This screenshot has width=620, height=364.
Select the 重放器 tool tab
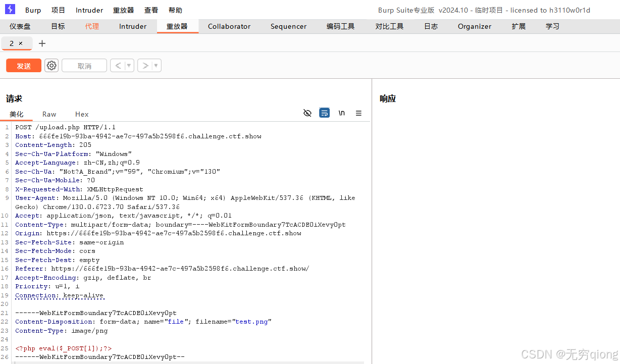point(177,26)
